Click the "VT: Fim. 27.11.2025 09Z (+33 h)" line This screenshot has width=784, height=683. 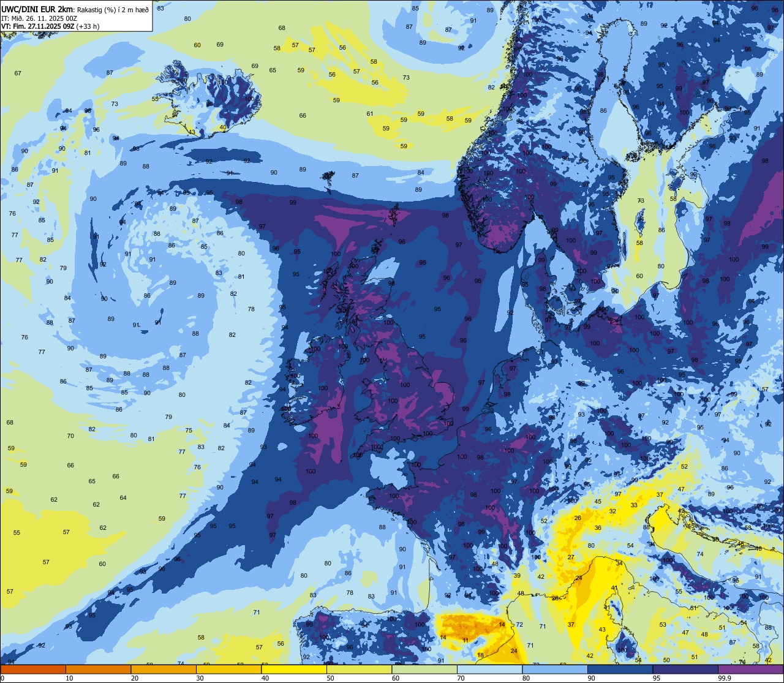[x=50, y=26]
